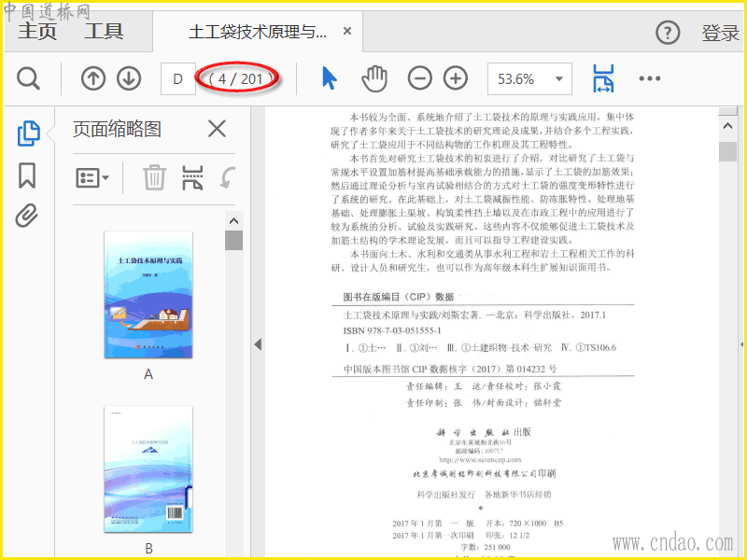This screenshot has width=747, height=560.
Task: Close the document tab
Action: pyautogui.click(x=347, y=32)
